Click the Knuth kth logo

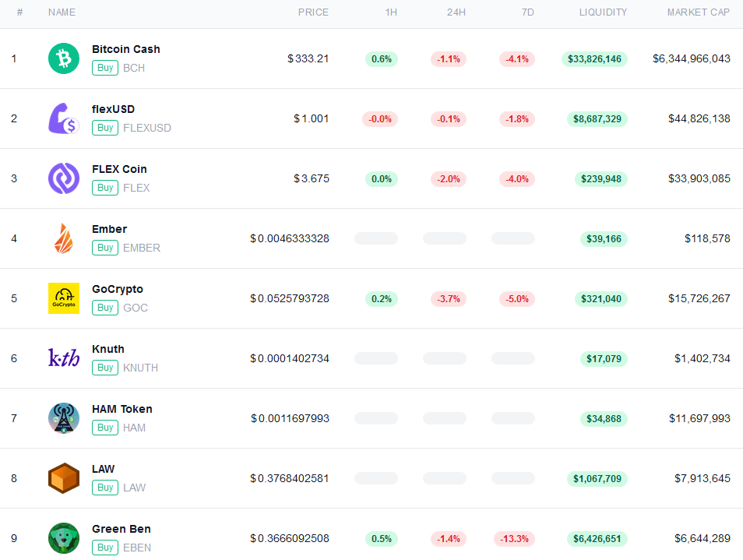64,357
